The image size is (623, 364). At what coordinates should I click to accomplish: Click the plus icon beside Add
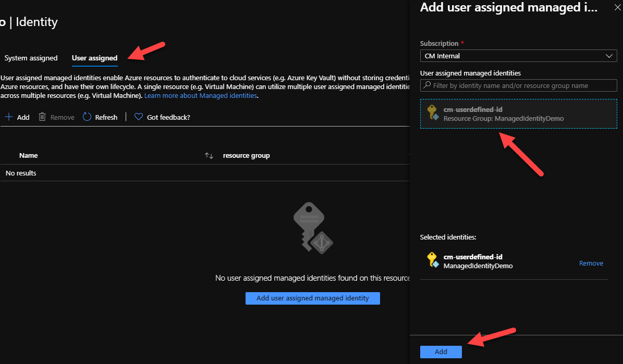click(x=9, y=117)
